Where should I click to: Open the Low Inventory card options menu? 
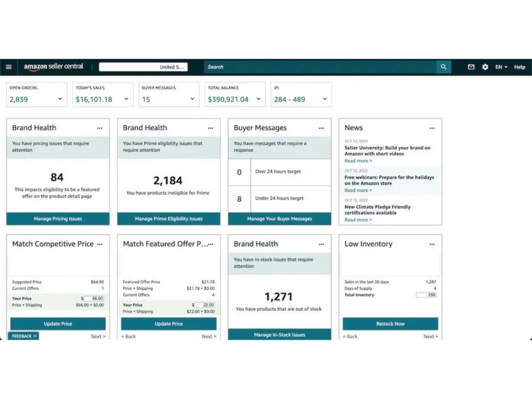pos(432,244)
